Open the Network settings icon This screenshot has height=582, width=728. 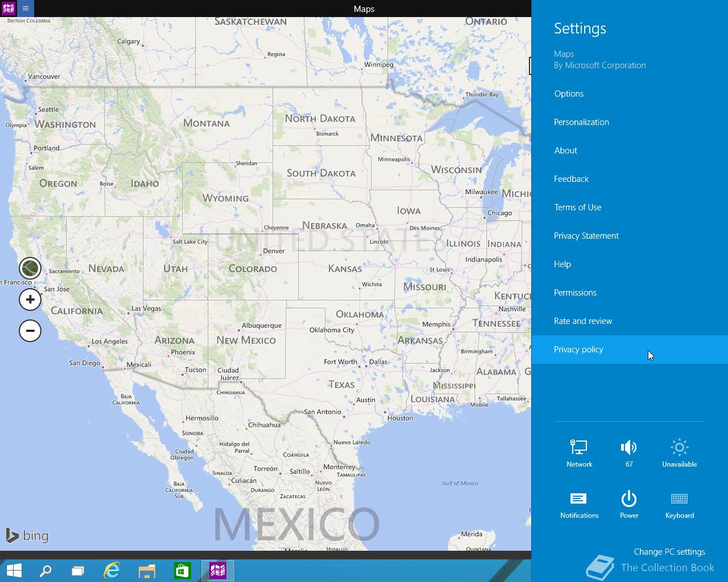click(x=579, y=453)
